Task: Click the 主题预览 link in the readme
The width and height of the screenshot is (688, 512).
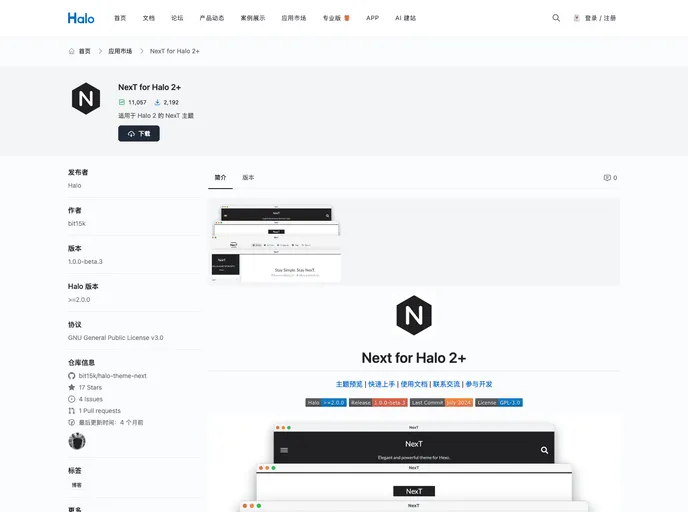Action: click(349, 384)
